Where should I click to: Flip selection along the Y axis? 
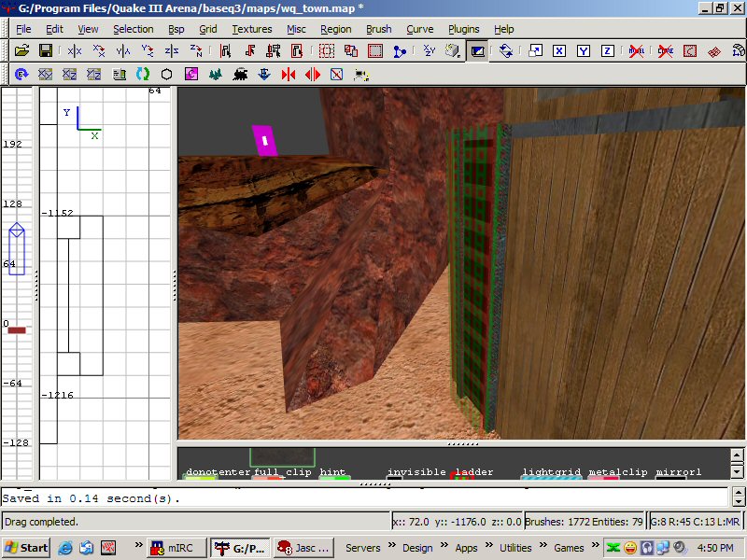click(123, 50)
